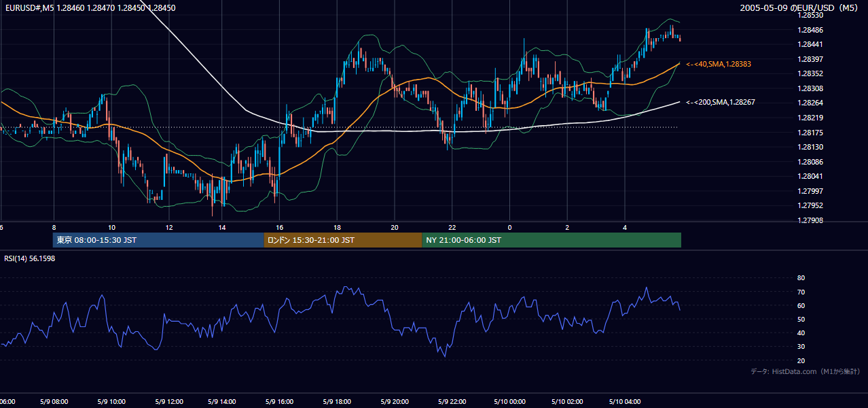Click price axis label 1.28530
The height and width of the screenshot is (408, 868).
810,15
